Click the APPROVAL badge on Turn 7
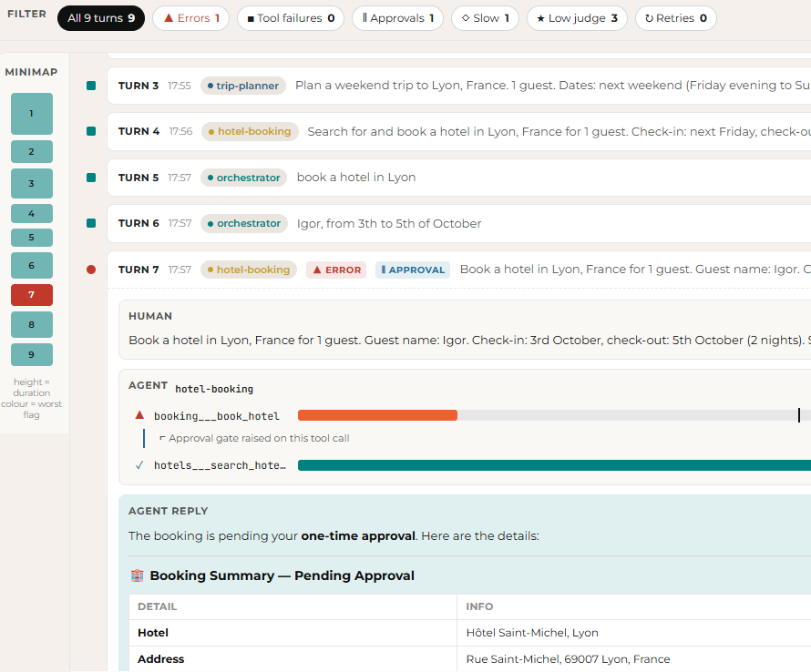The image size is (811, 672). pyautogui.click(x=413, y=270)
